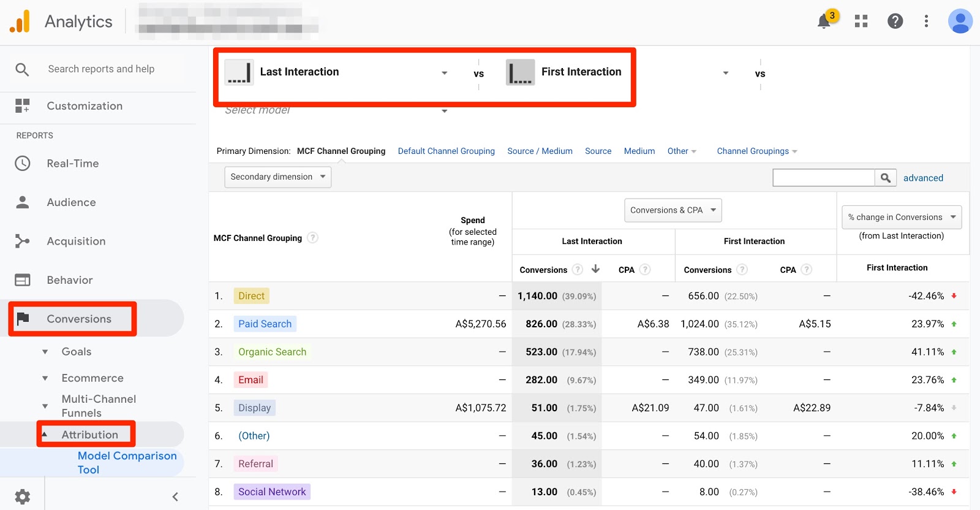This screenshot has width=980, height=510.
Task: Click the Customization dashboard icon
Action: click(22, 106)
